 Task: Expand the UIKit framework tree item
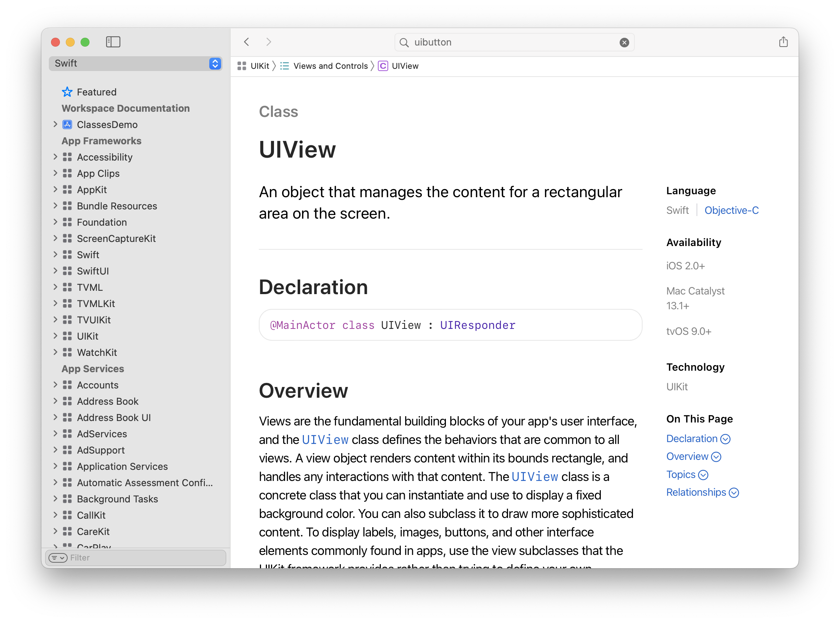coord(55,336)
